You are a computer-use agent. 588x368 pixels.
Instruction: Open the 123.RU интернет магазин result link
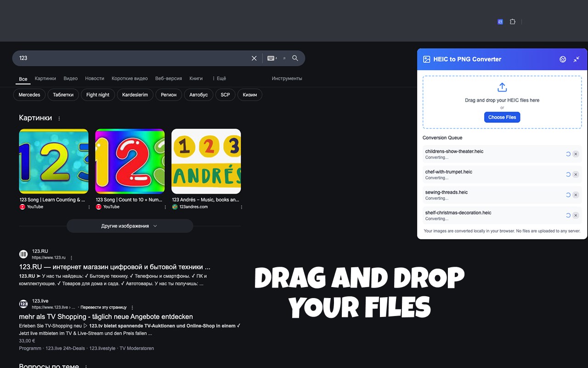pos(115,267)
